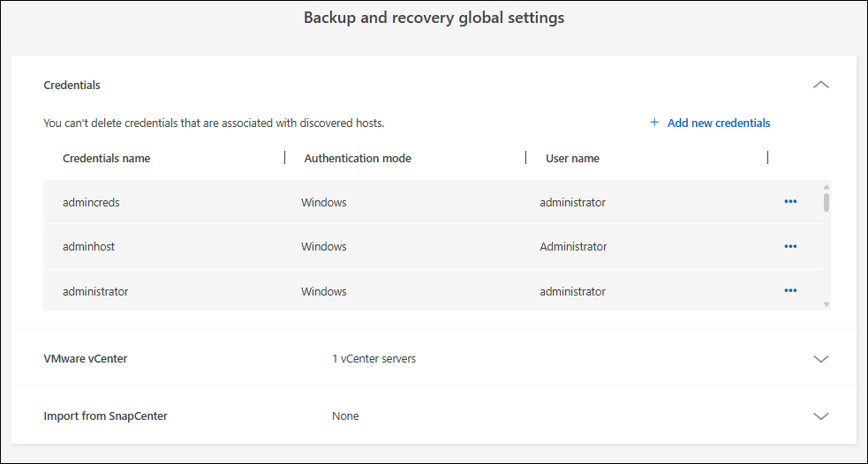The image size is (868, 464).
Task: Open actions menu for admincreds row
Action: click(790, 202)
